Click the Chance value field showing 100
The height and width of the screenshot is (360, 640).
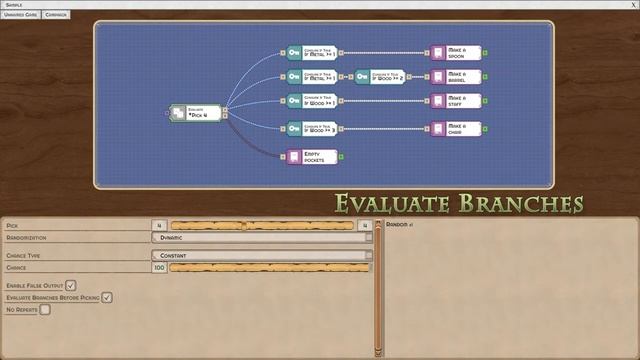pos(159,268)
